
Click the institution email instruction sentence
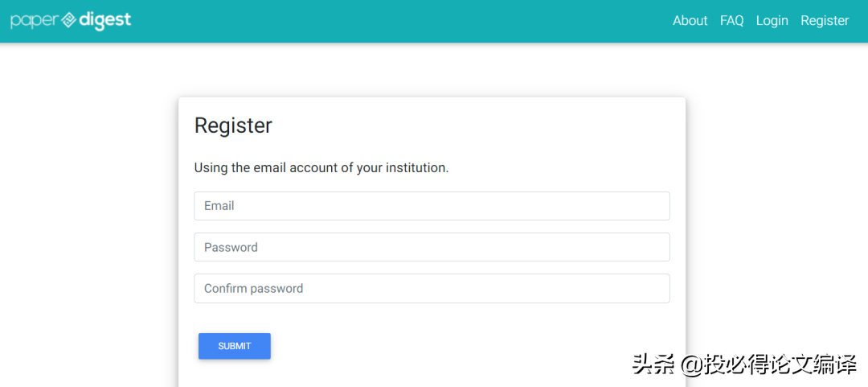coord(321,168)
